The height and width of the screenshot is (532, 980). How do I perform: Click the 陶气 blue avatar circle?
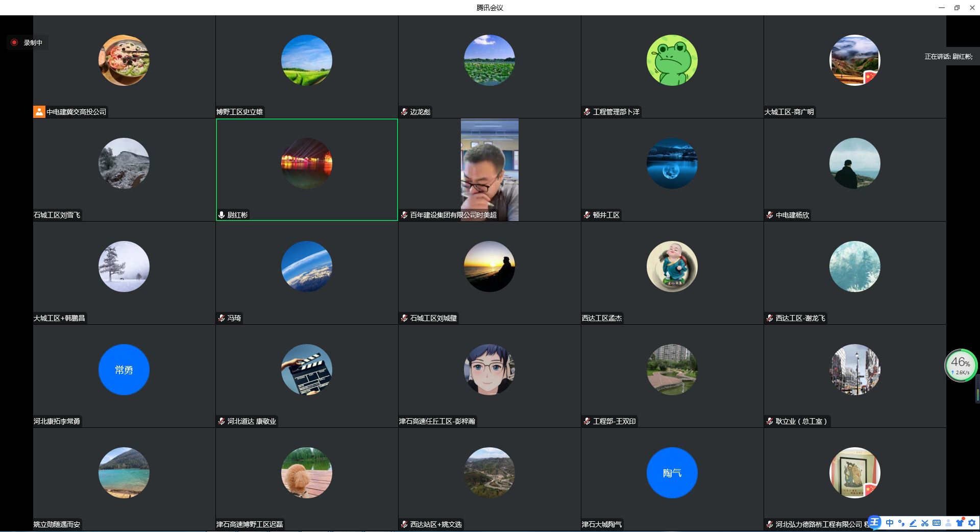pos(672,473)
